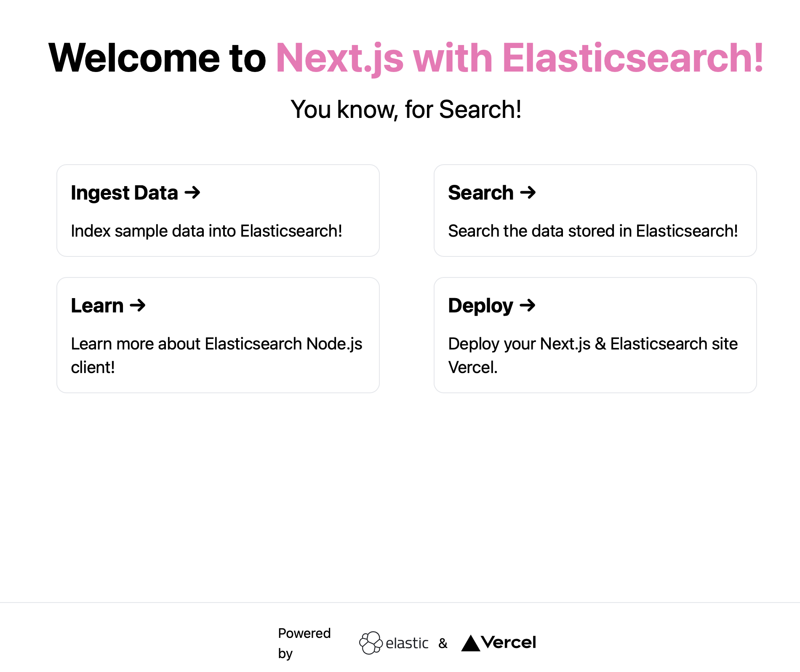The width and height of the screenshot is (800, 672).
Task: Click the 'You know, for Search!' tagline
Action: tap(406, 109)
